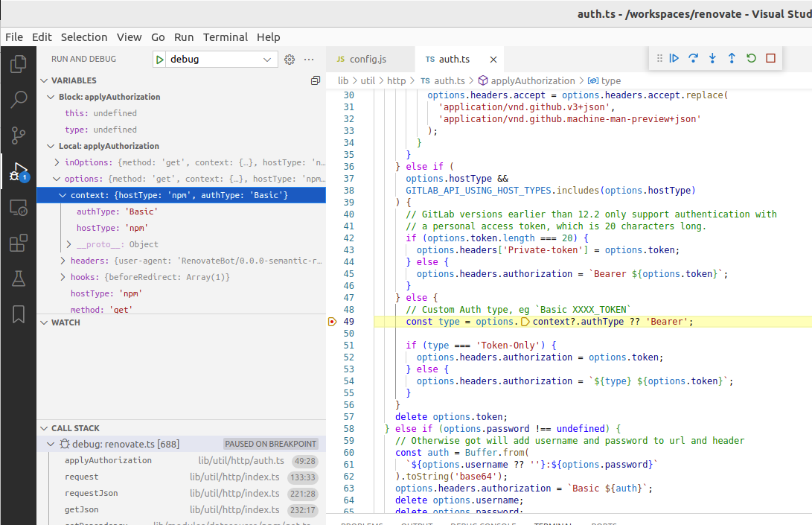The width and height of the screenshot is (812, 525).
Task: Click the 'Token-Only' string on line 51
Action: pyautogui.click(x=508, y=346)
